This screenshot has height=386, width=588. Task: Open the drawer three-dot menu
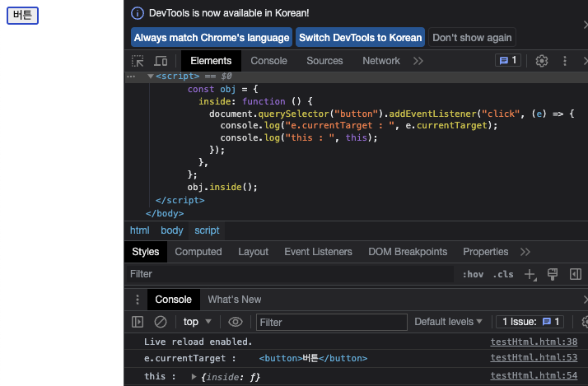pyautogui.click(x=138, y=300)
